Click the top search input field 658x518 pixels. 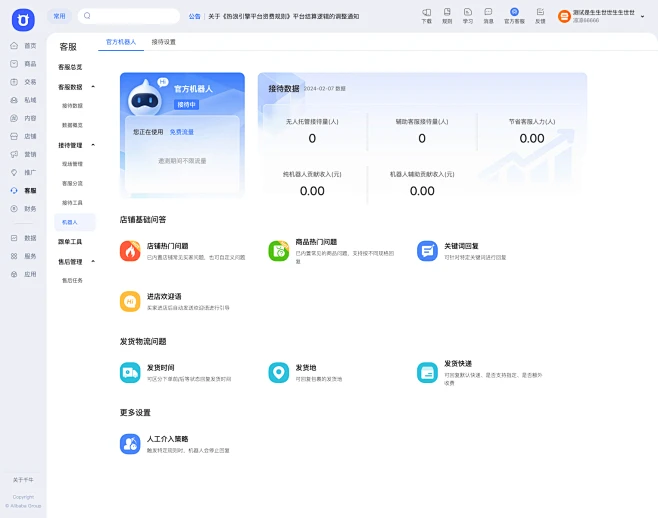(130, 16)
